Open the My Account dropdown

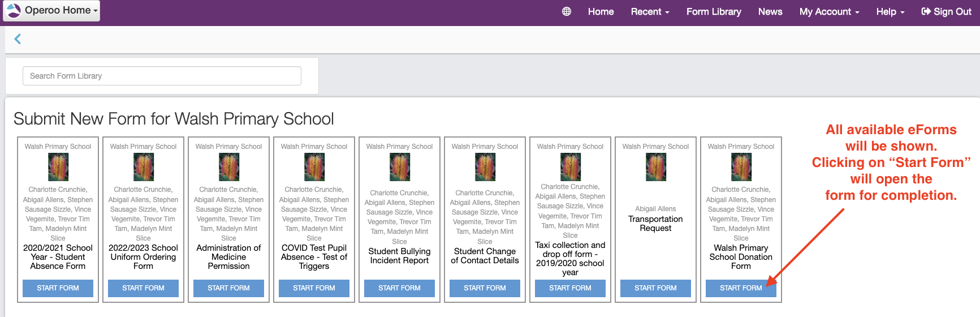coord(828,11)
